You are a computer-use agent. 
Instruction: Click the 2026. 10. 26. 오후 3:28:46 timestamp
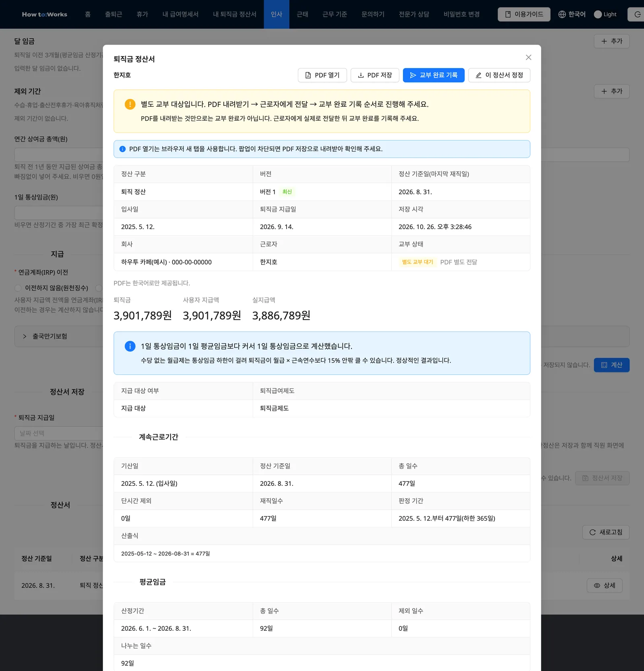435,227
